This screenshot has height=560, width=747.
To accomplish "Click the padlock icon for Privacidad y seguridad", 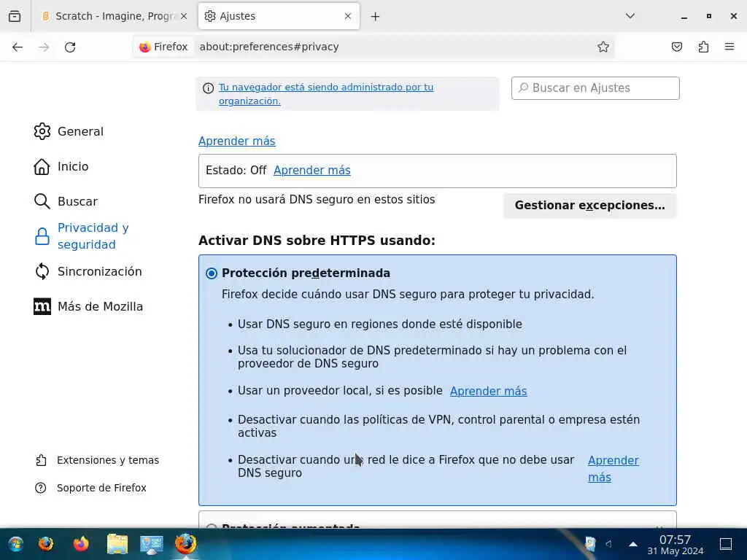I will [42, 236].
